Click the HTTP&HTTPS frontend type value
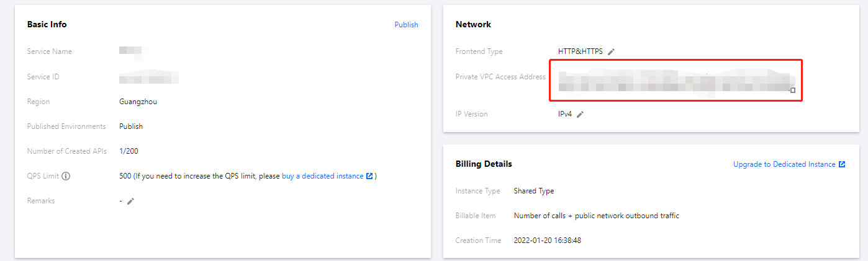 (x=580, y=51)
